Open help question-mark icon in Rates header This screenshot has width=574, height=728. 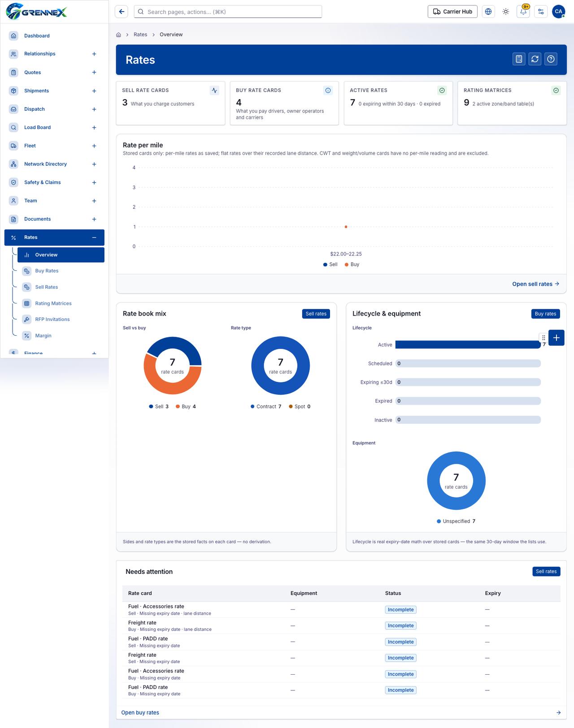click(x=551, y=59)
